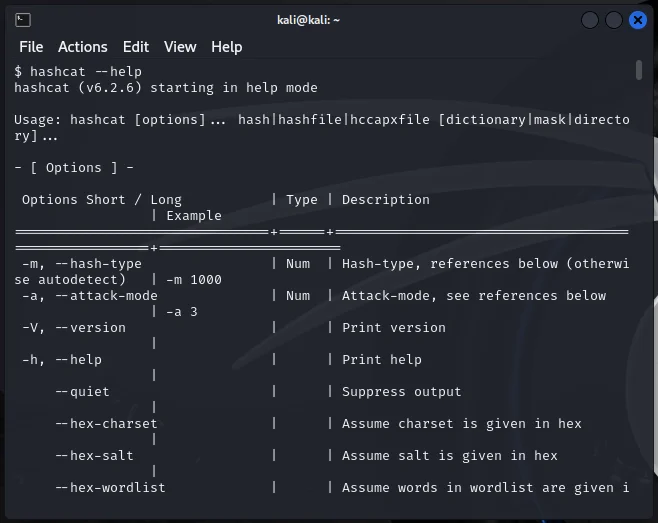Click the minimize window circle button
Viewport: 658px width, 523px height.
(590, 20)
